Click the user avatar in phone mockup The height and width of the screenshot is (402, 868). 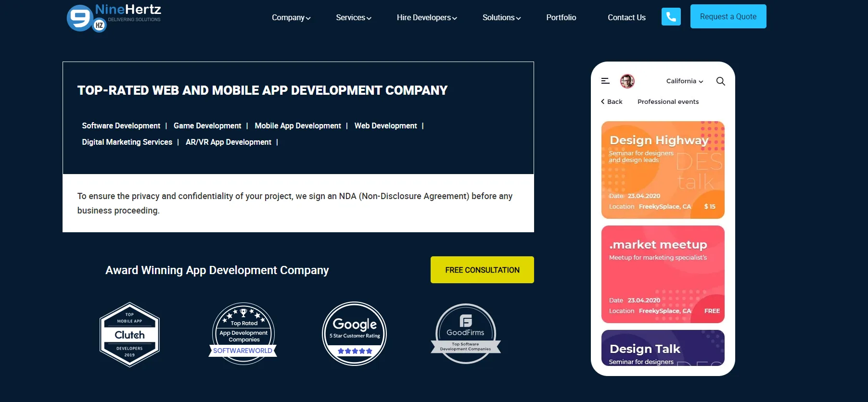click(x=627, y=81)
